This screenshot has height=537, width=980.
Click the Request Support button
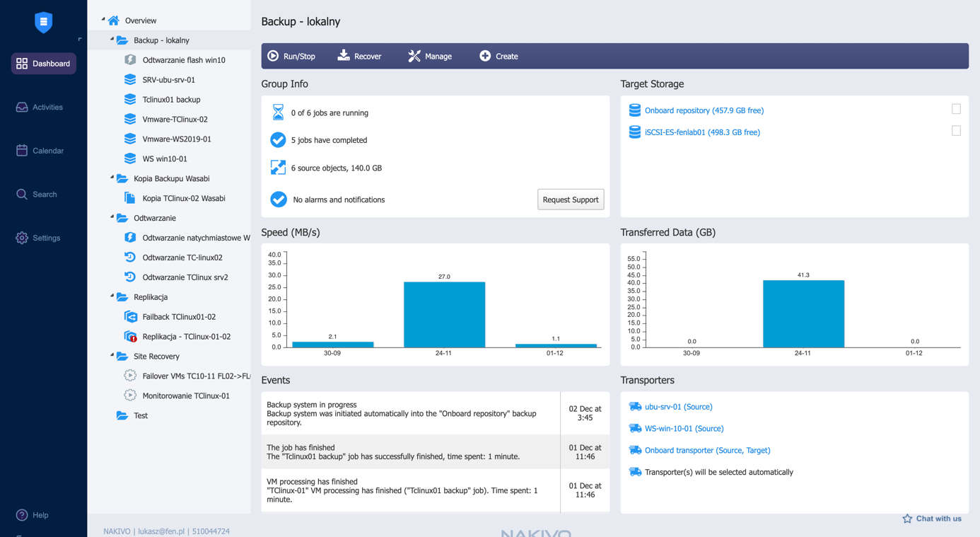point(571,200)
